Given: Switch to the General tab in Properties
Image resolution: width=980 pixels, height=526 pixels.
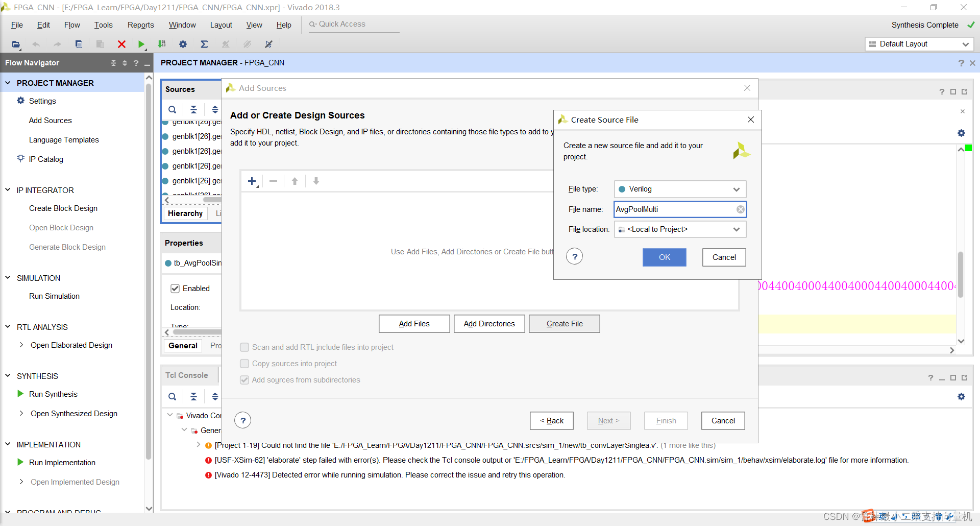Looking at the screenshot, I should pos(183,346).
